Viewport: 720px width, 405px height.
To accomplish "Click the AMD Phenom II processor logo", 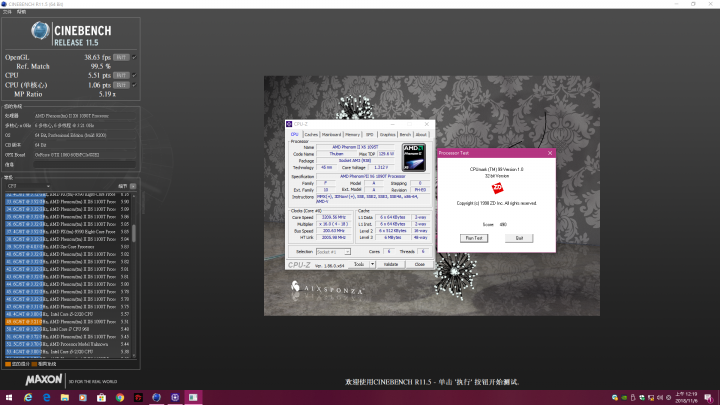I will point(414,158).
